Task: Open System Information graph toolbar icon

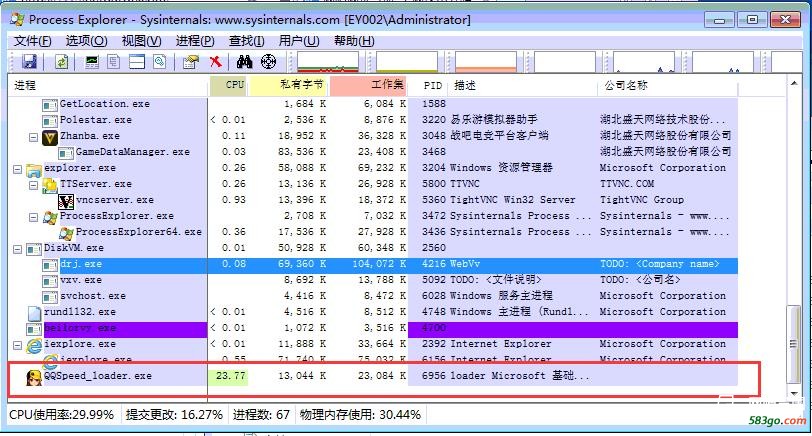Action: (92, 62)
